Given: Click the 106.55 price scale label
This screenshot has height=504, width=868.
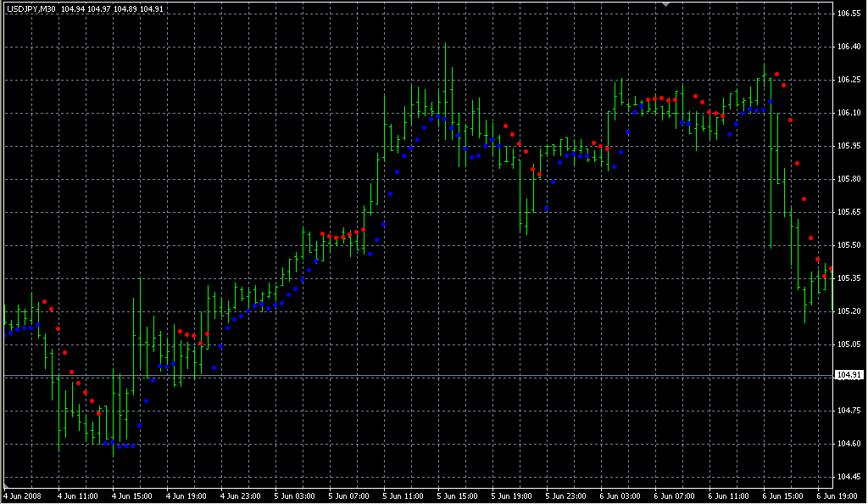Looking at the screenshot, I should tap(849, 14).
